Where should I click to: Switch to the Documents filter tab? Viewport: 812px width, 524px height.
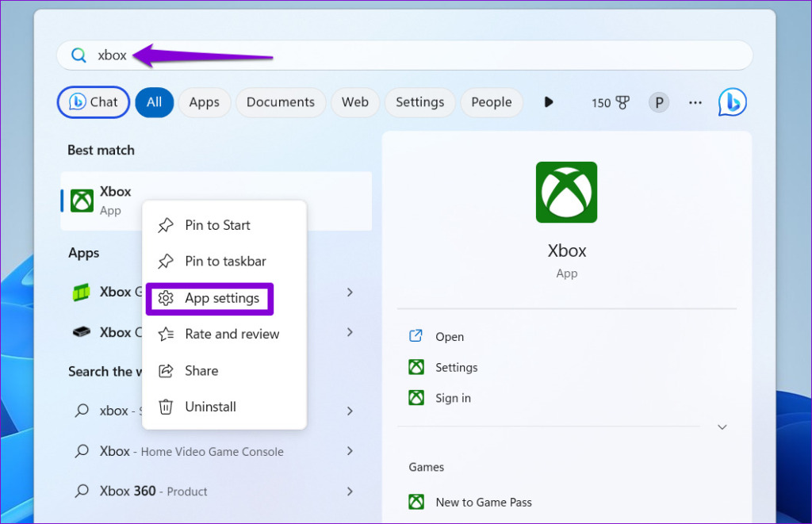point(280,102)
